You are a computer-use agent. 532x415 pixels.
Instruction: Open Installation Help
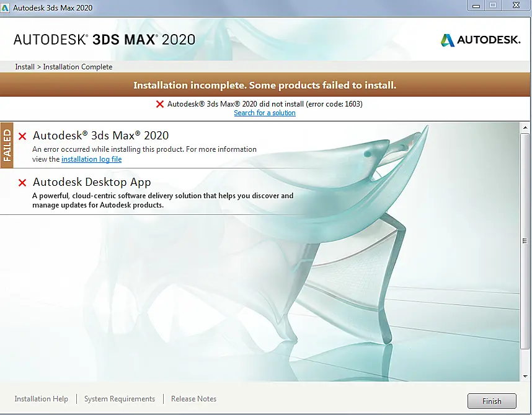point(42,399)
